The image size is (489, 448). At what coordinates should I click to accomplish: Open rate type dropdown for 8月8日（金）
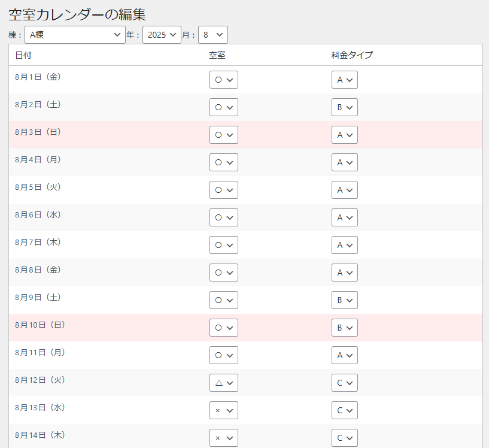tap(345, 273)
